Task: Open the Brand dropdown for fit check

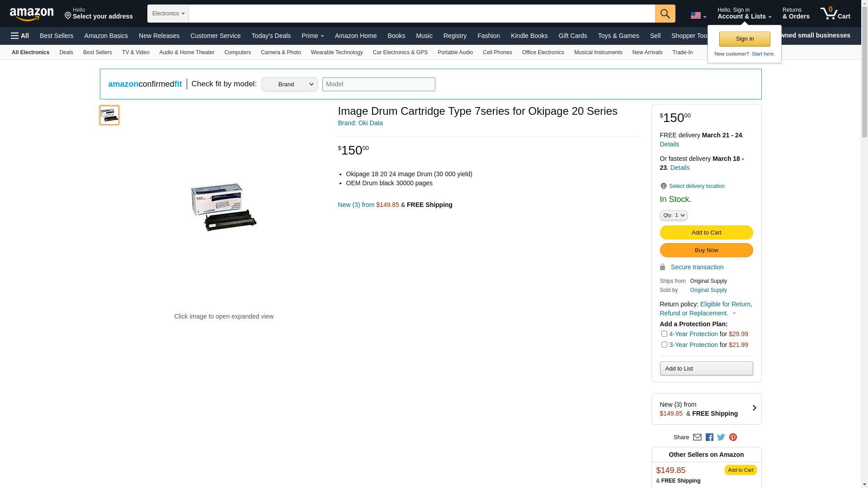Action: pyautogui.click(x=289, y=84)
